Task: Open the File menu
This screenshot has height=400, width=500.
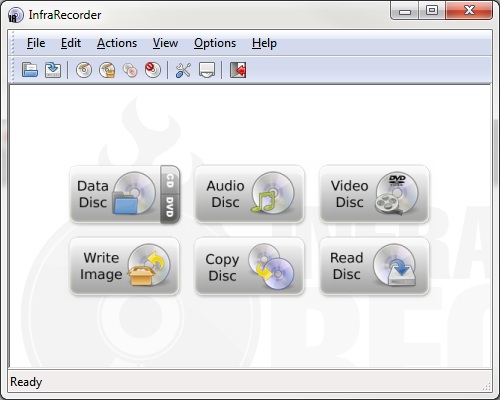Action: pos(36,43)
